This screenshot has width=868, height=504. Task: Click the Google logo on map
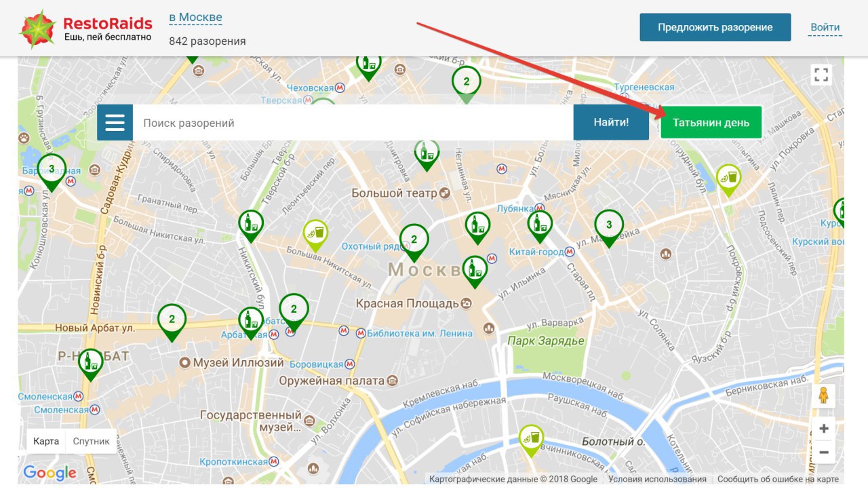point(50,473)
